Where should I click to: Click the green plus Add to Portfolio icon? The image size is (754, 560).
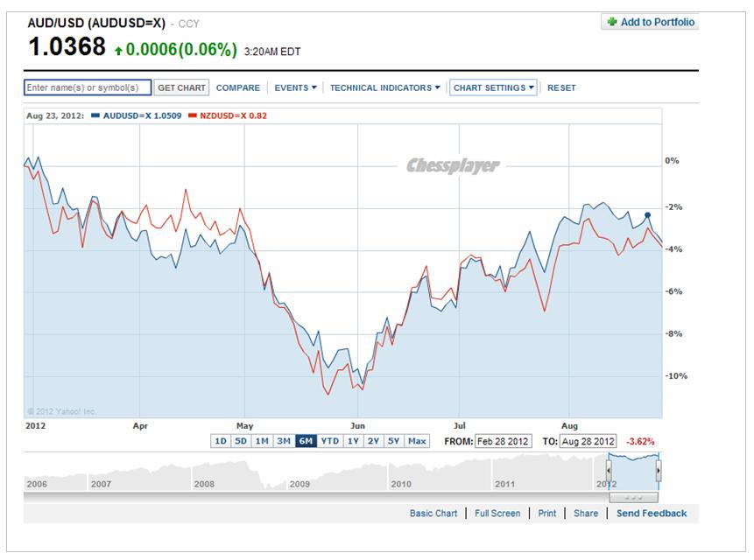611,22
